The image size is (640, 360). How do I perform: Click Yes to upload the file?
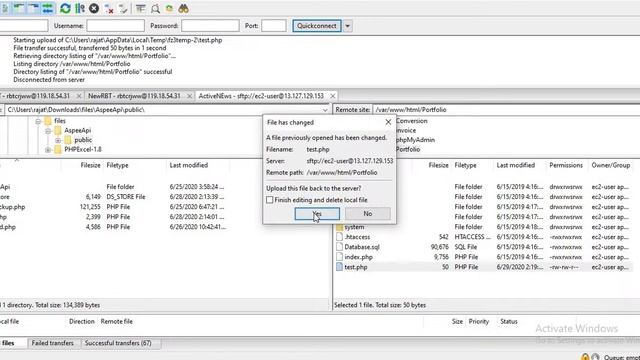click(317, 214)
